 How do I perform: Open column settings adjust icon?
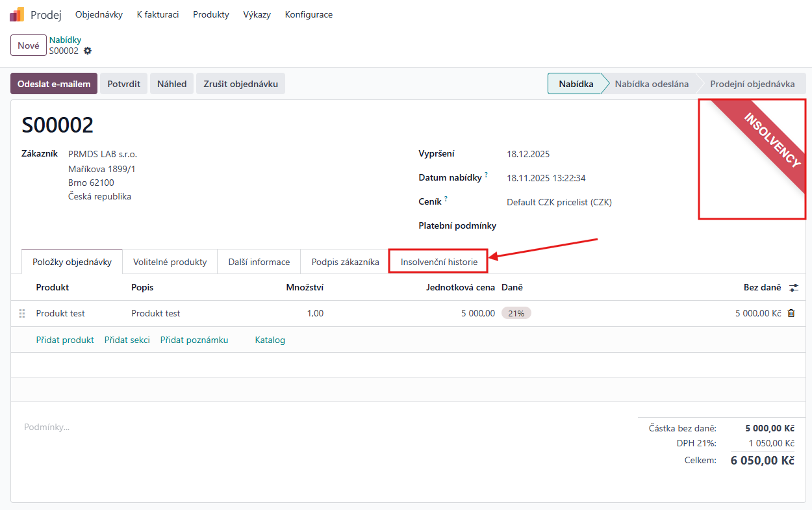[793, 287]
